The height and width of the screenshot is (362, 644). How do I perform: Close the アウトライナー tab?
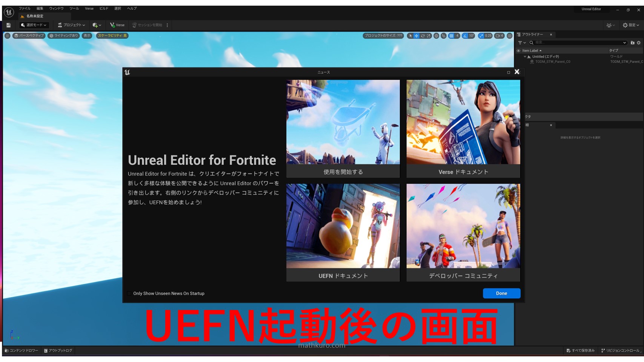tap(551, 35)
